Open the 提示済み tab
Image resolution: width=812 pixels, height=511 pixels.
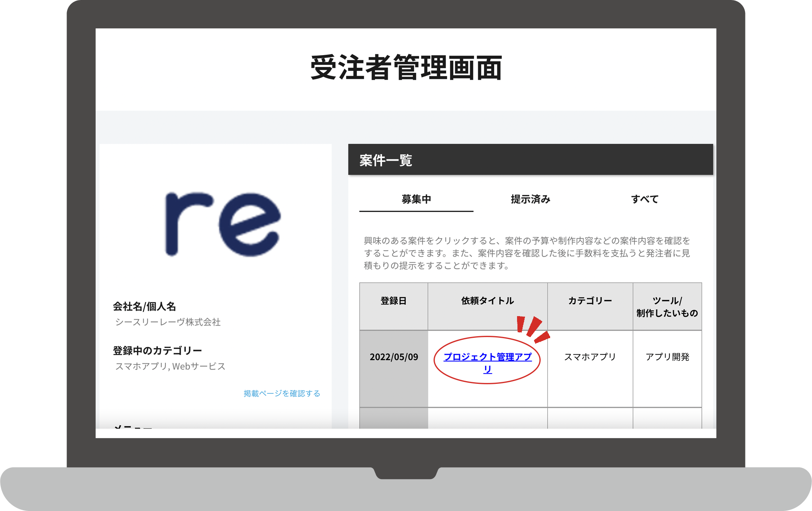click(530, 199)
